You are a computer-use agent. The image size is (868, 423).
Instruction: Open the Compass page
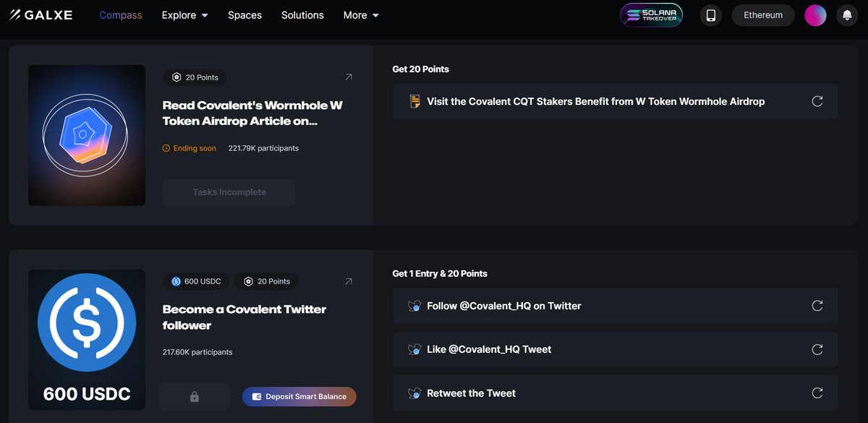[121, 15]
